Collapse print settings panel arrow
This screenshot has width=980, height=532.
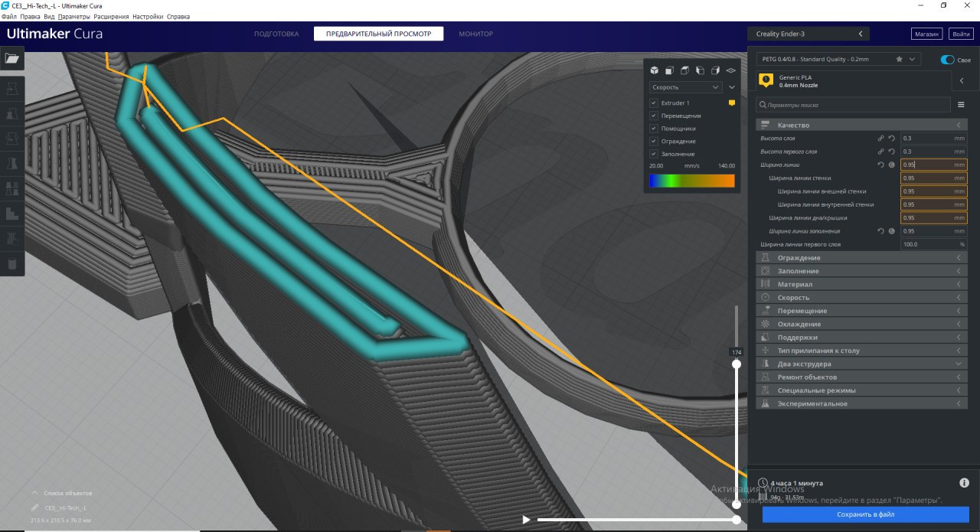(962, 80)
